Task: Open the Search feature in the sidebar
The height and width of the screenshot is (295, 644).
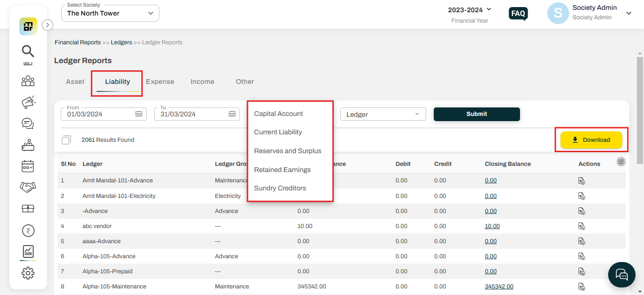Action: [28, 52]
